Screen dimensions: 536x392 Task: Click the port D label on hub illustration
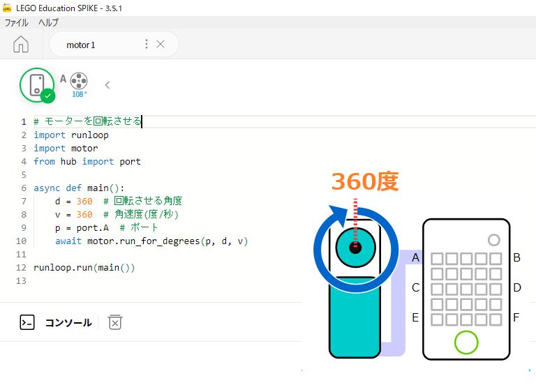click(517, 287)
